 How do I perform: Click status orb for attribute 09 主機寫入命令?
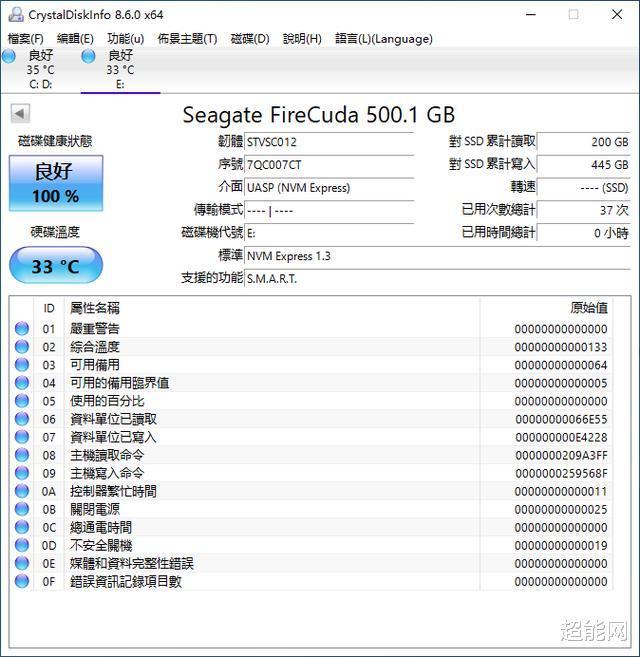coord(22,473)
